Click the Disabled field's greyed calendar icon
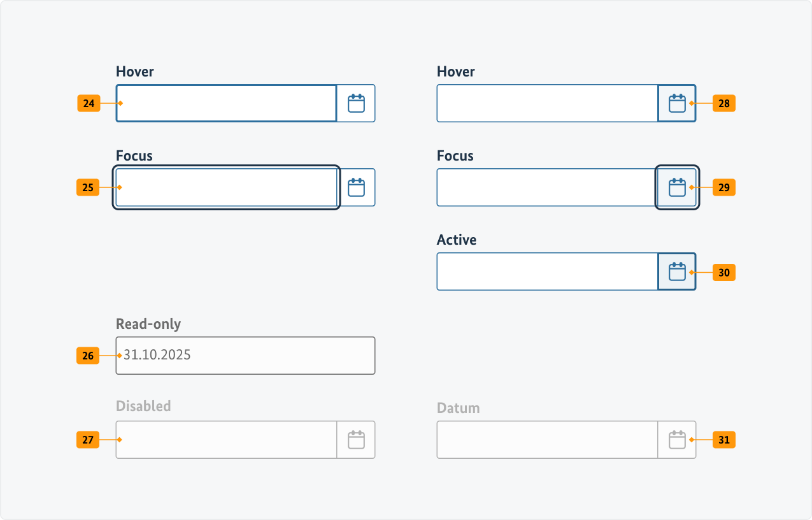Screen dimensions: 812x520 [356, 440]
